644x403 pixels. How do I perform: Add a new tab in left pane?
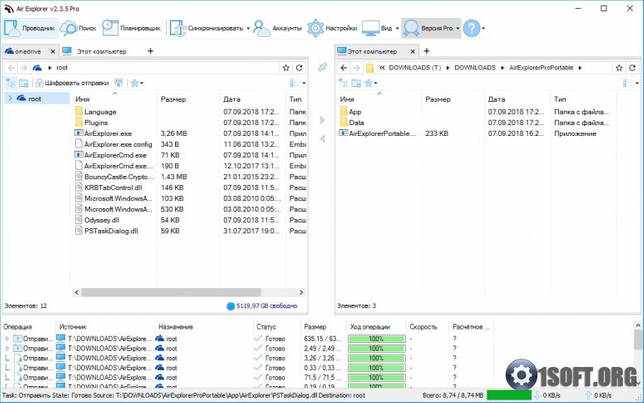[x=150, y=51]
